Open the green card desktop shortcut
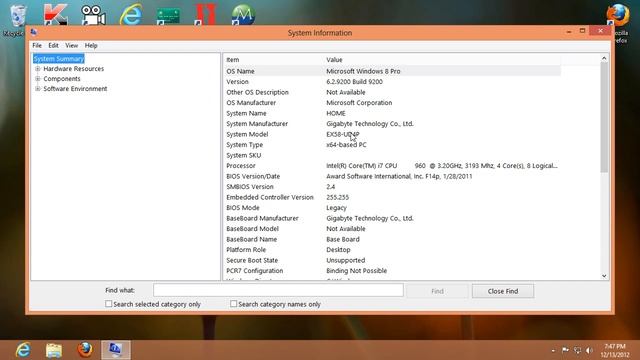 [x=169, y=16]
